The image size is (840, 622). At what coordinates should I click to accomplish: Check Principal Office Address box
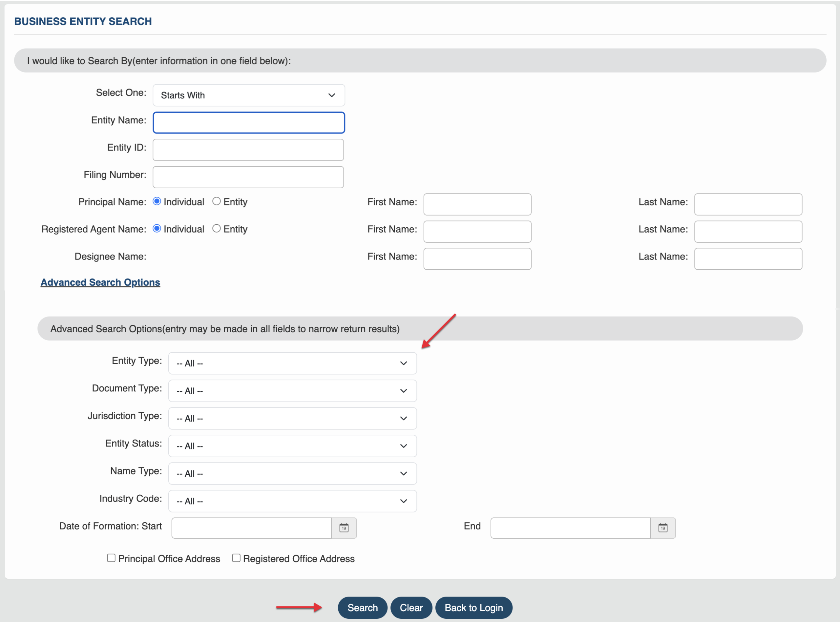(x=111, y=558)
